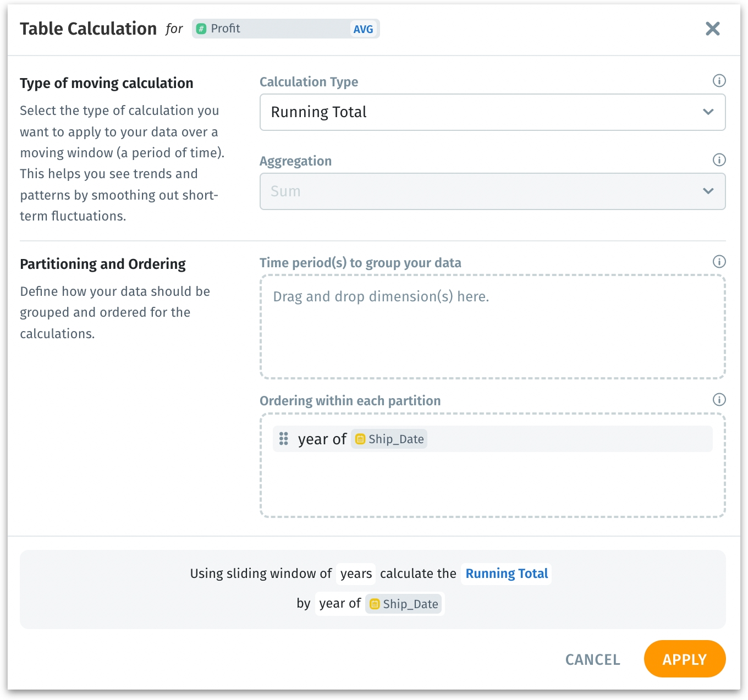Screen dimensions: 748x700
Task: Click the 'calculate the' text in summary
Action: point(418,574)
